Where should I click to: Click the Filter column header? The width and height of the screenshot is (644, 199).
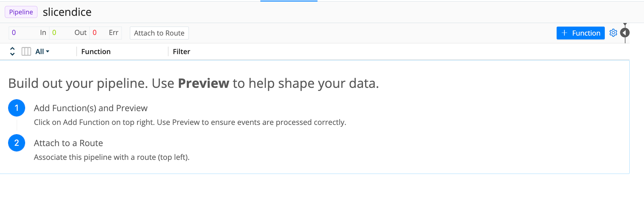pyautogui.click(x=181, y=52)
